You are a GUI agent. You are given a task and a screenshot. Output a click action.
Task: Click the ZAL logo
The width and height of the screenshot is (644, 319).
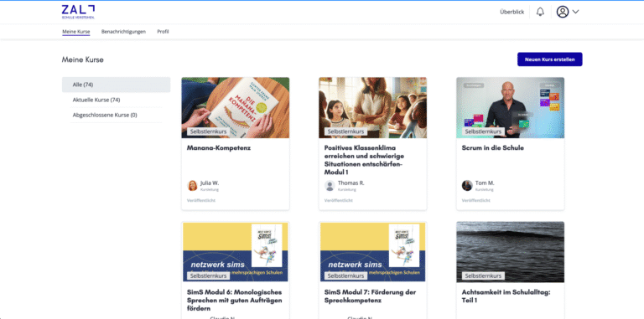coord(79,13)
